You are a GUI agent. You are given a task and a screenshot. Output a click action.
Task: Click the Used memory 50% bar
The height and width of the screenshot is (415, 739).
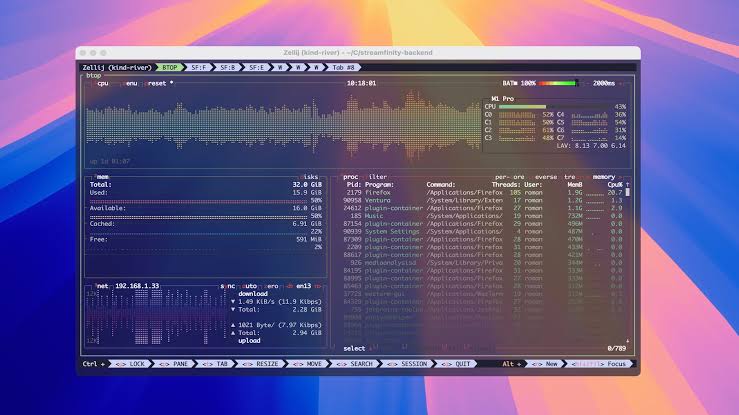[198, 201]
